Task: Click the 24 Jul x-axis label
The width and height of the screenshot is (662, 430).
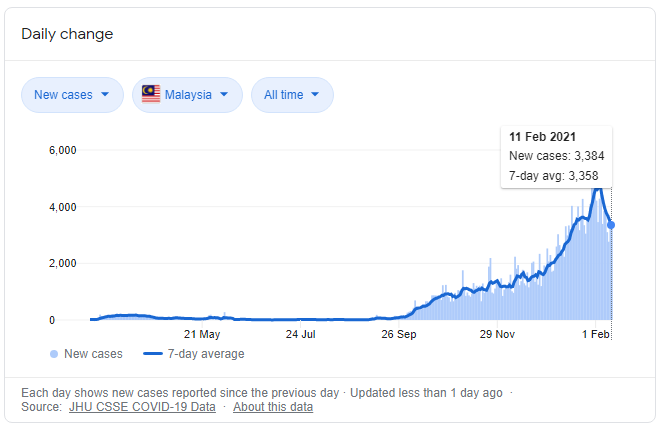Action: point(300,334)
